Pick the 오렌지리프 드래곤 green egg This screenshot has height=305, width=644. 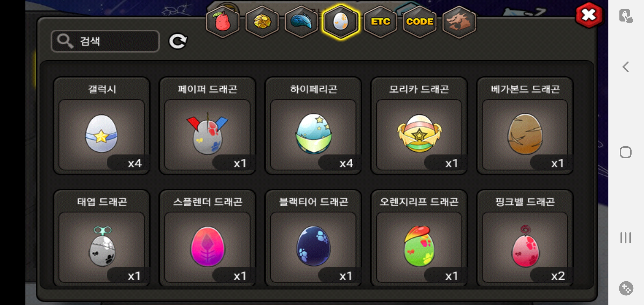pos(419,238)
